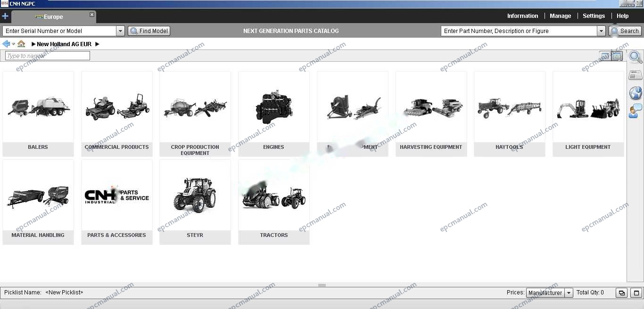Switch to thumbnail view layout icon
Image resolution: width=644 pixels, height=309 pixels.
617,56
